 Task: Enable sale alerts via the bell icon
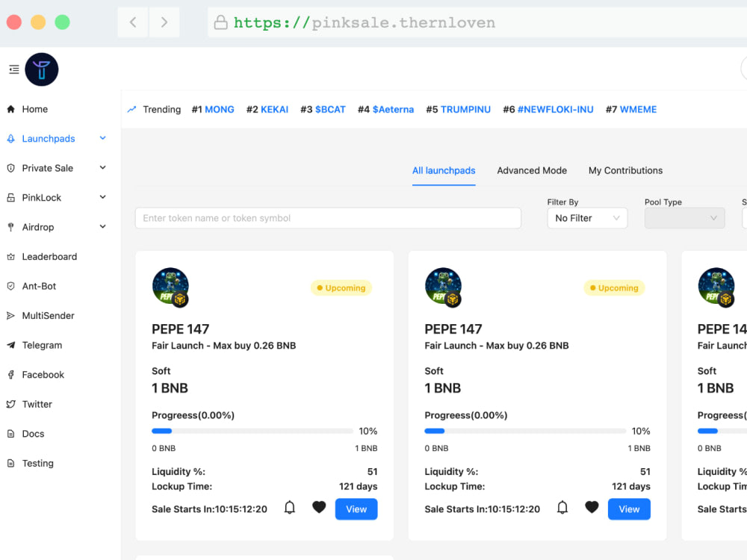click(x=289, y=507)
